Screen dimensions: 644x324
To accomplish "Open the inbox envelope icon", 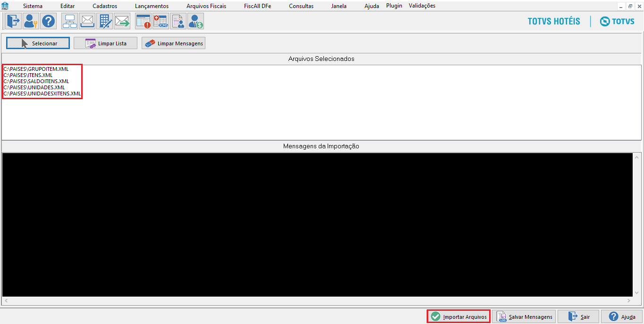I will [x=87, y=21].
